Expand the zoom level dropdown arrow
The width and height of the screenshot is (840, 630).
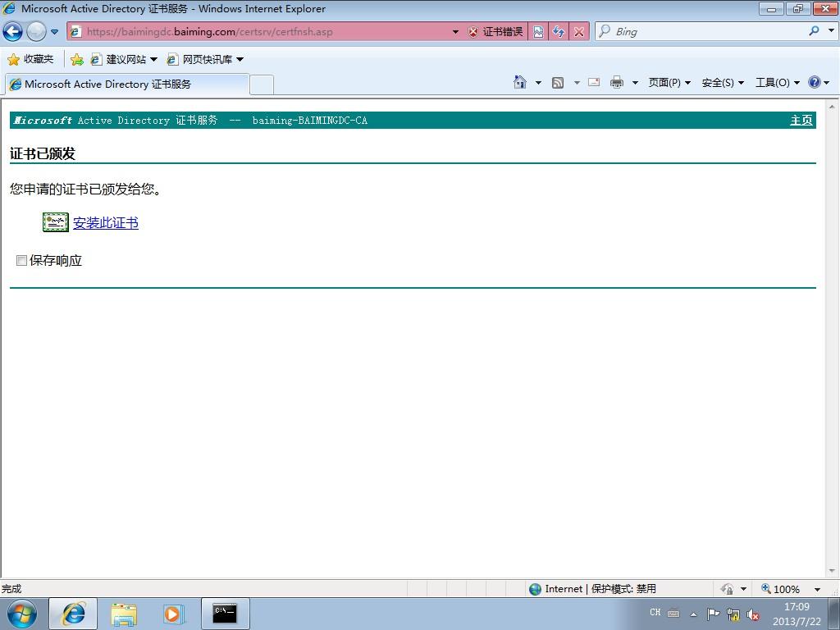817,589
